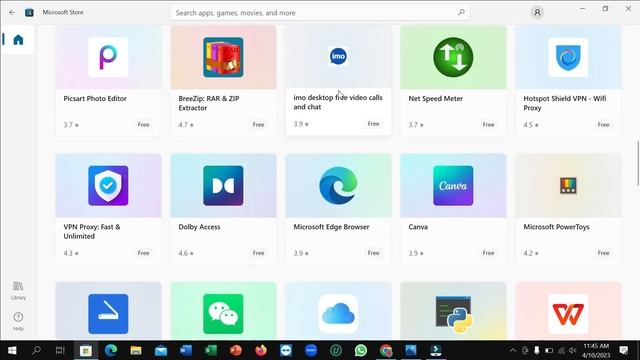This screenshot has width=640, height=360.
Task: Select the VPN Proxy shield icon
Action: pos(108,185)
